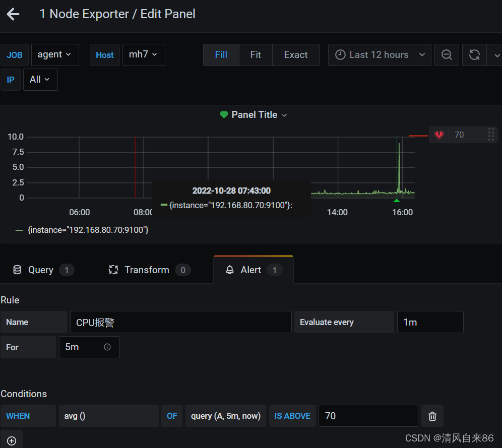The height and width of the screenshot is (448, 502).
Task: Select the Exact display mode
Action: [x=295, y=55]
